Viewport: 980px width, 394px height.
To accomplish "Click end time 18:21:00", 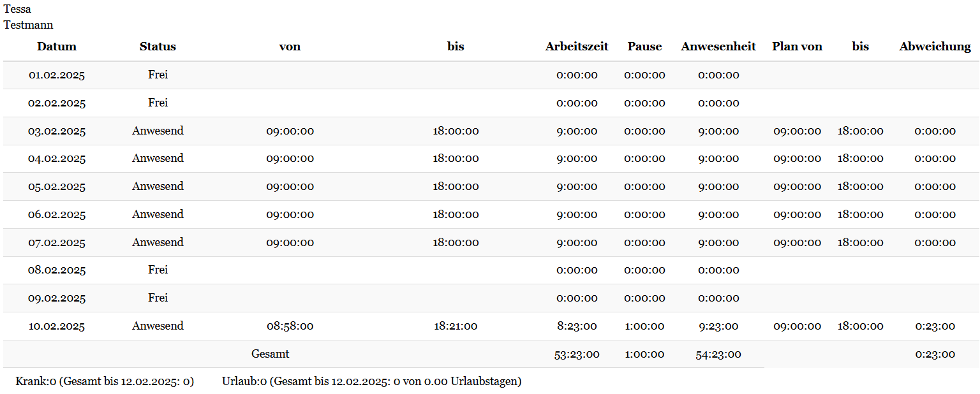I will (x=456, y=326).
